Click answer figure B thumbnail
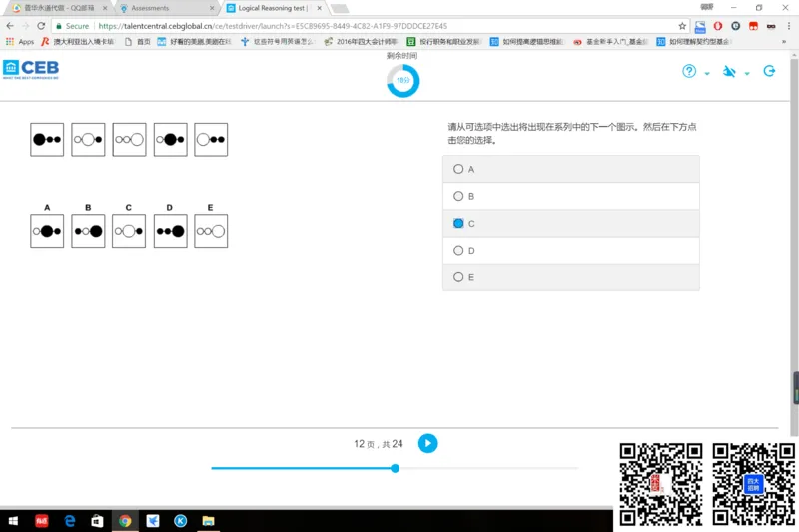This screenshot has width=799, height=532. [x=88, y=231]
